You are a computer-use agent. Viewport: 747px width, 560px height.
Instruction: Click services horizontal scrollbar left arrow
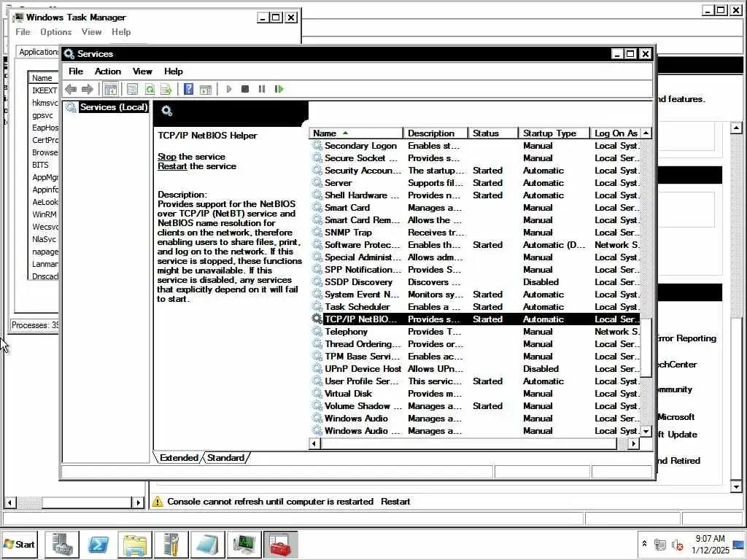(314, 444)
